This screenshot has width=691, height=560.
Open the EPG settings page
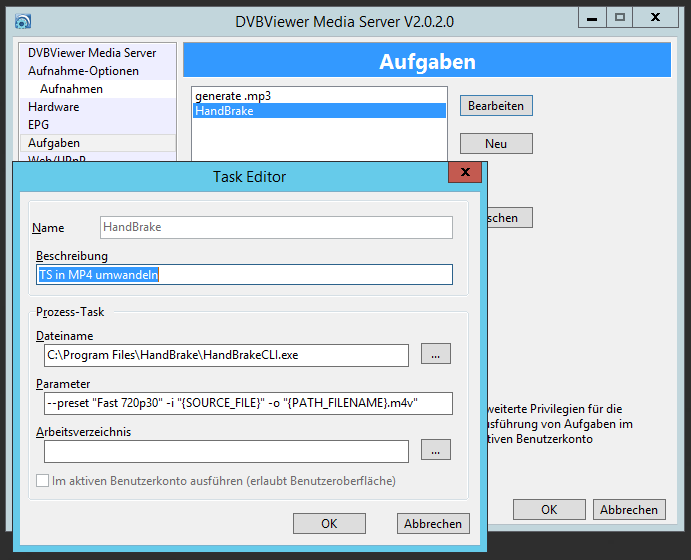38,125
